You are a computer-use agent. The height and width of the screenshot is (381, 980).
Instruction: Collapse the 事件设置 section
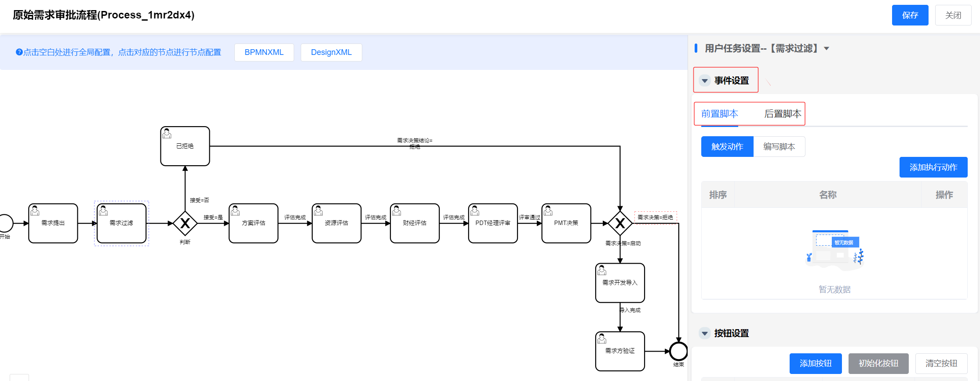pyautogui.click(x=705, y=81)
